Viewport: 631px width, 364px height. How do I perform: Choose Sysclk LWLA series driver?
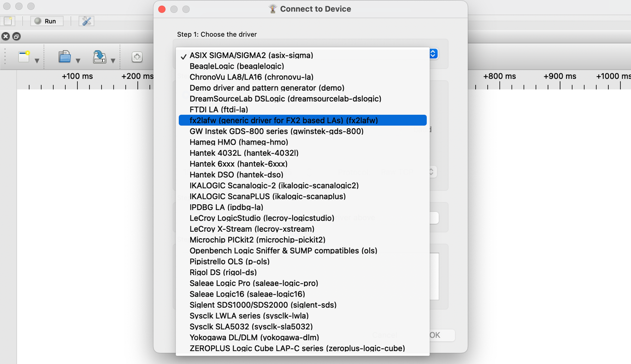point(302,316)
